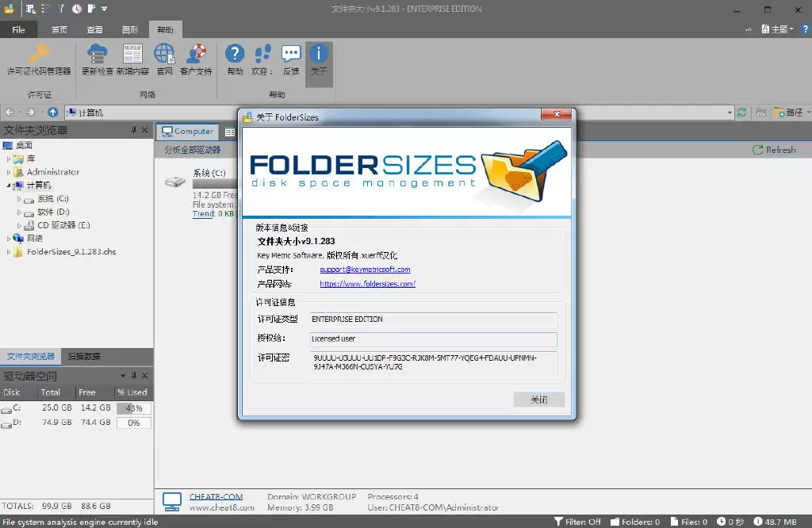Image resolution: width=812 pixels, height=528 pixels.
Task: Close the About FolderSizes dialog with X
Action: click(x=557, y=114)
